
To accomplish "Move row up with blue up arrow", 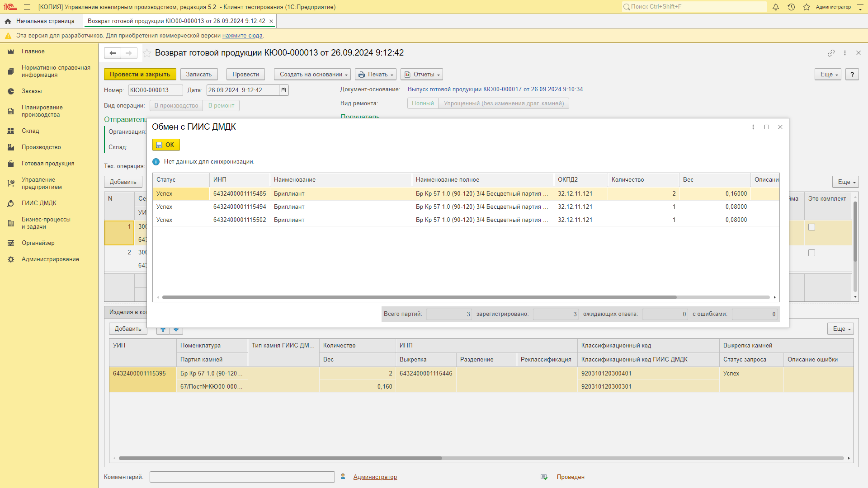I will tap(163, 330).
